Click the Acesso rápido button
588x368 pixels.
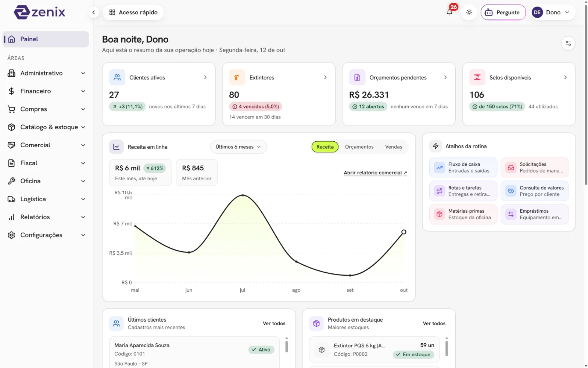[x=133, y=12]
